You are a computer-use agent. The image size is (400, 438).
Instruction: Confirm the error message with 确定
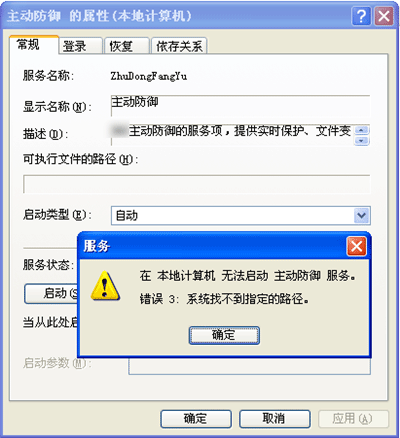[x=224, y=335]
